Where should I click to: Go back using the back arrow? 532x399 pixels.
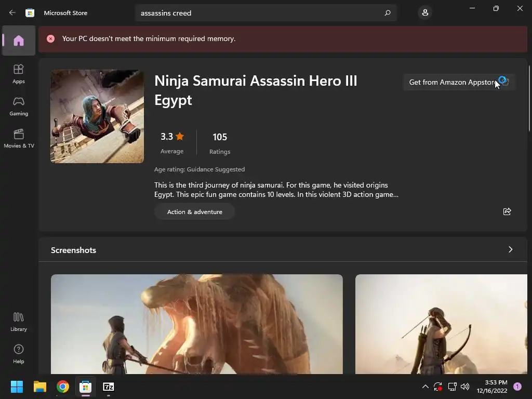(12, 13)
